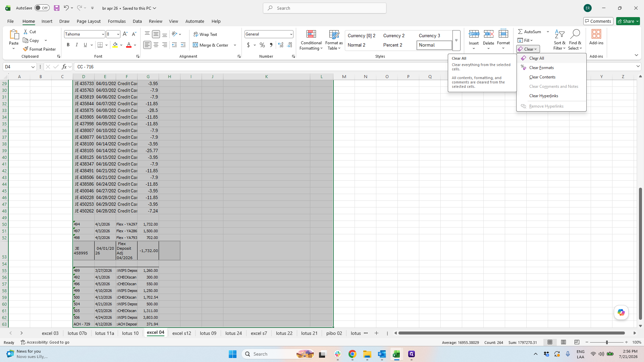Open the Formulas ribbon tab
The width and height of the screenshot is (644, 362).
tap(117, 21)
